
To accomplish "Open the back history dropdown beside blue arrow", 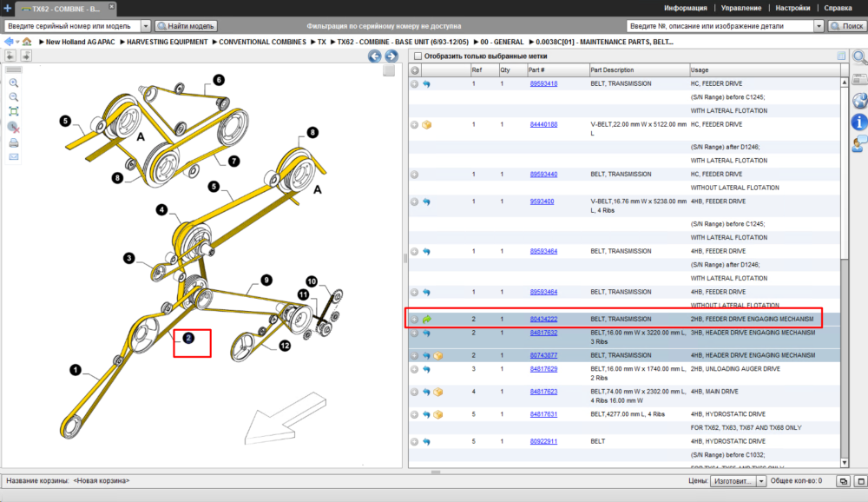I will (17, 42).
